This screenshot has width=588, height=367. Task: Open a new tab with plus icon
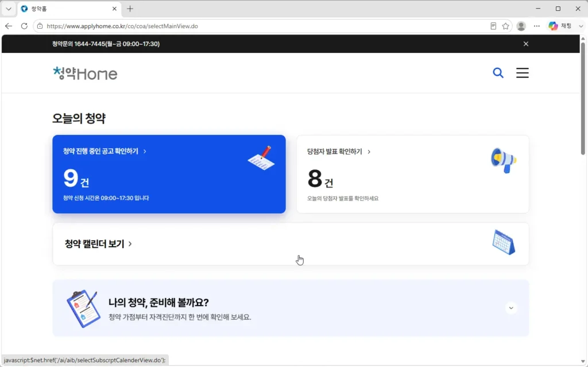130,9
